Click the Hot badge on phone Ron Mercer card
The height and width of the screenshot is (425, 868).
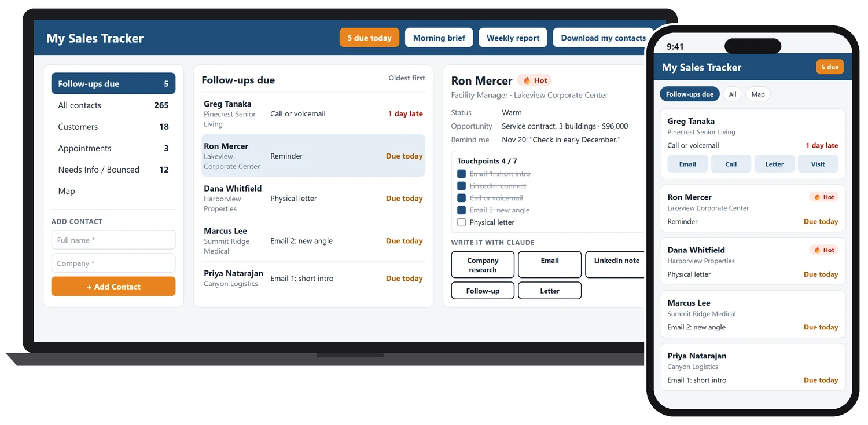point(824,197)
